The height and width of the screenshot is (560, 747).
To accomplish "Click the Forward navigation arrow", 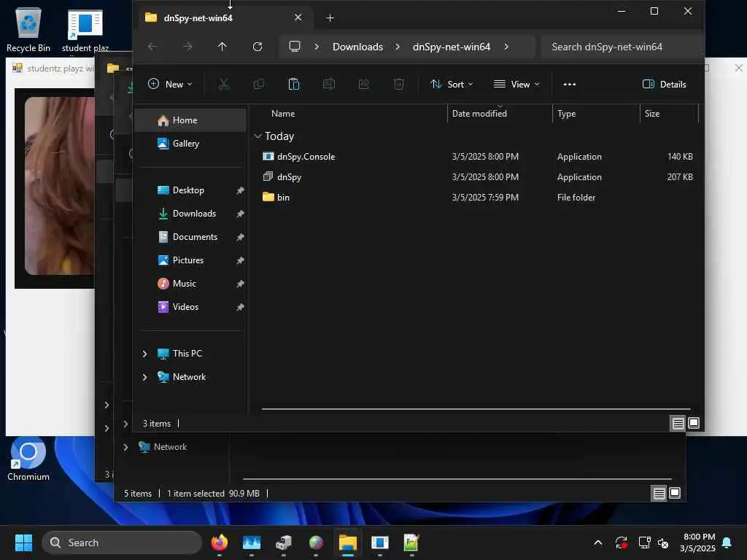I will (x=187, y=47).
